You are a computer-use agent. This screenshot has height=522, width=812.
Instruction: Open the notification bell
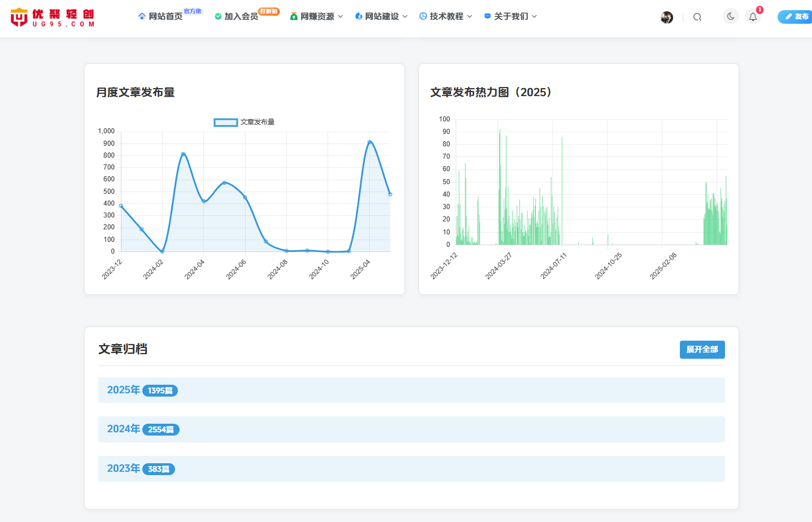click(753, 17)
